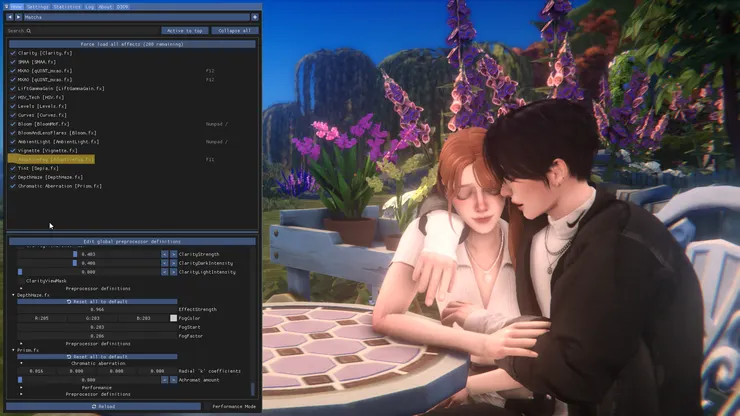Collapse the overlay window using top-left triangle
The height and width of the screenshot is (416, 740).
coord(6,7)
